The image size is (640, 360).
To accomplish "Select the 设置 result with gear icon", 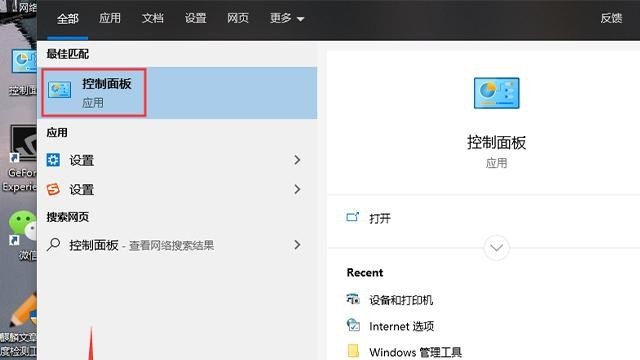I will click(x=177, y=160).
